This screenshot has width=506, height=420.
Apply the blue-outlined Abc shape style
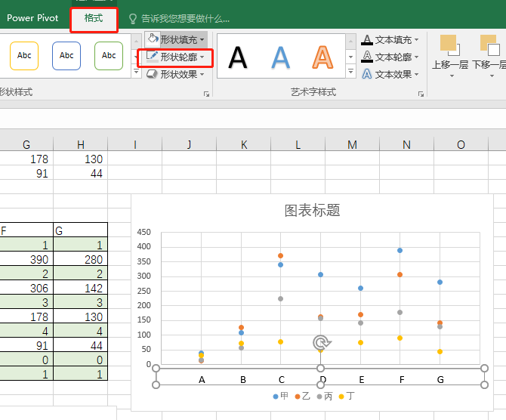coord(66,55)
